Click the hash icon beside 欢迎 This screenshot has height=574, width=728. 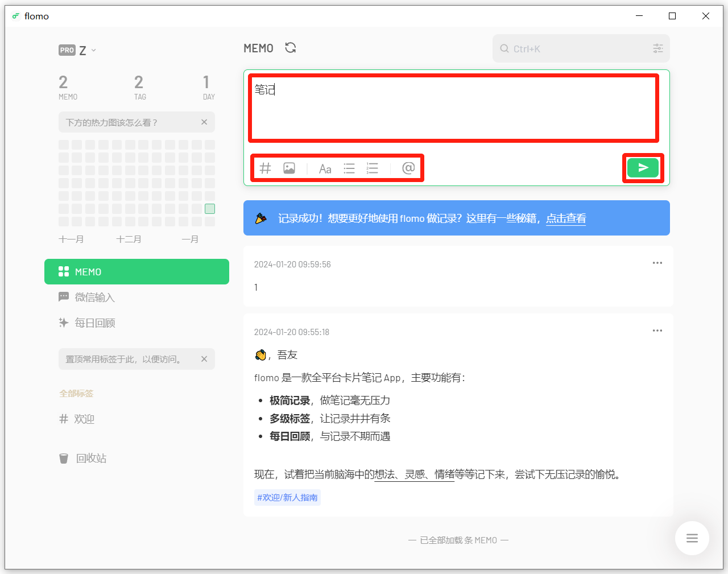pyautogui.click(x=64, y=419)
